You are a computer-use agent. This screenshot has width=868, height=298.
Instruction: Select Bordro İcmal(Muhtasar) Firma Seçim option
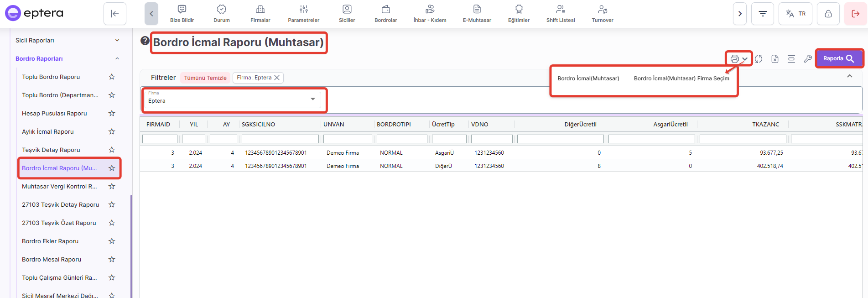click(681, 78)
